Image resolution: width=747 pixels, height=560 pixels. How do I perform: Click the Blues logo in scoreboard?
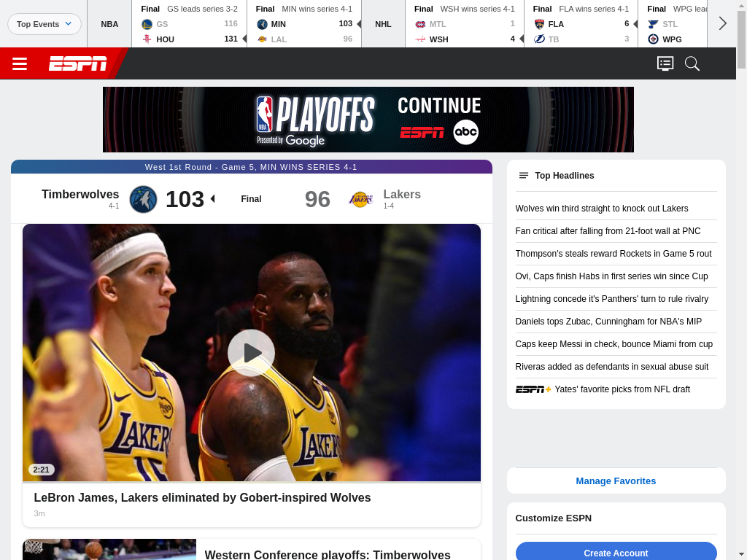point(653,24)
